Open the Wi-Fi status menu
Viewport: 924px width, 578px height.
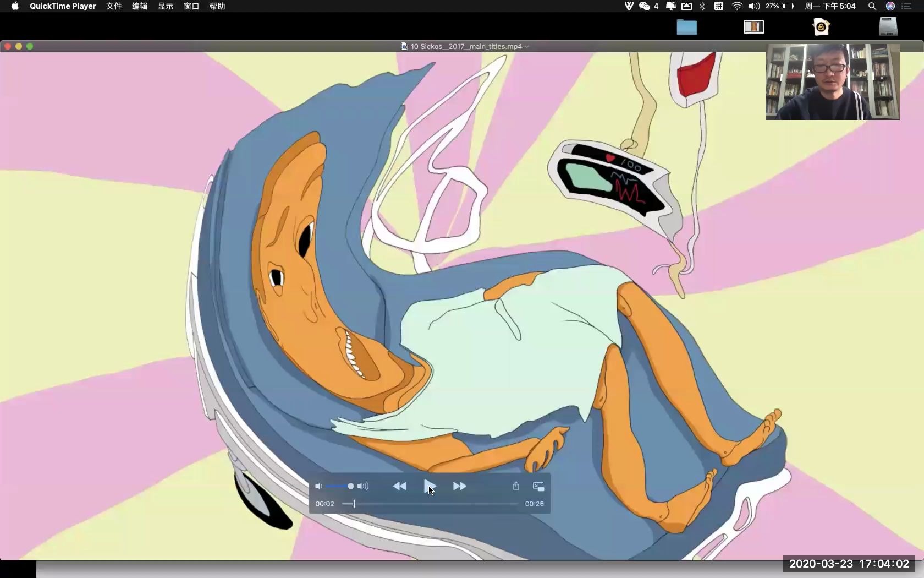pyautogui.click(x=737, y=6)
